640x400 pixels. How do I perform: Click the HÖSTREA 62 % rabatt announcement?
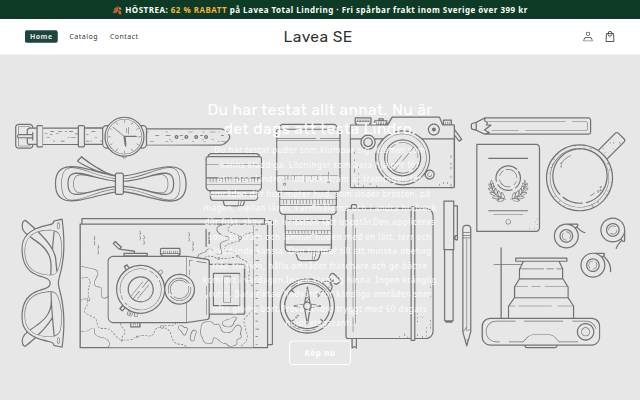[x=320, y=10]
